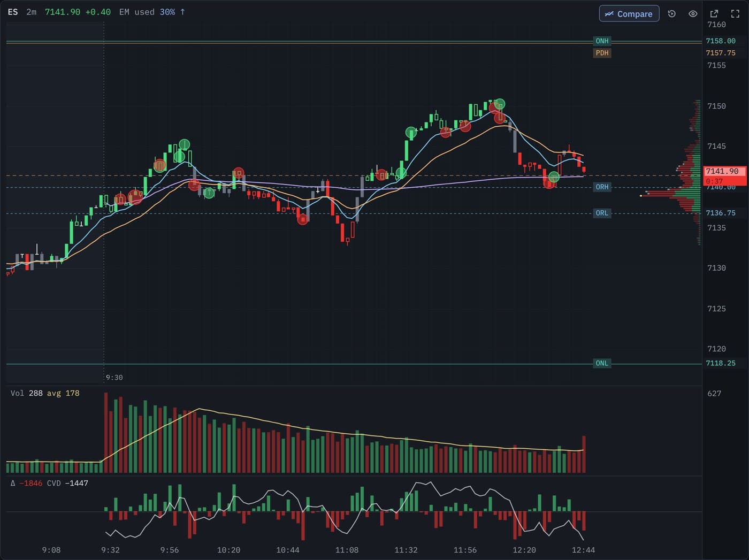Screen dimensions: 749x560
Task: Click the 7158.00 price axis tag
Action: click(x=721, y=41)
